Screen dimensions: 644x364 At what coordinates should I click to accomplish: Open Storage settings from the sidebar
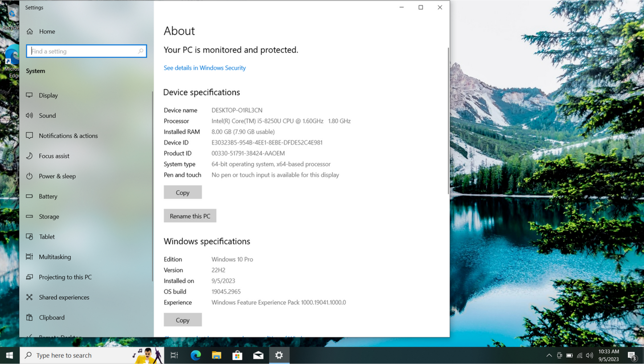[49, 216]
